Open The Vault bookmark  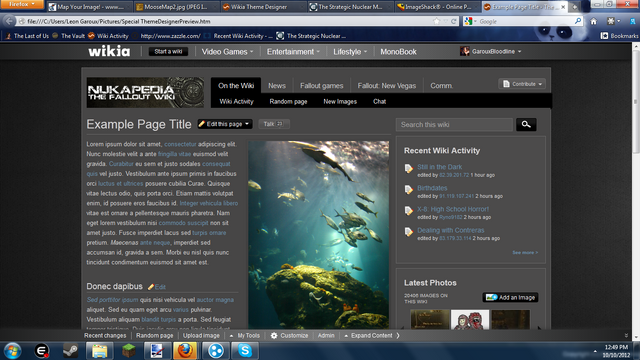[x=69, y=36]
